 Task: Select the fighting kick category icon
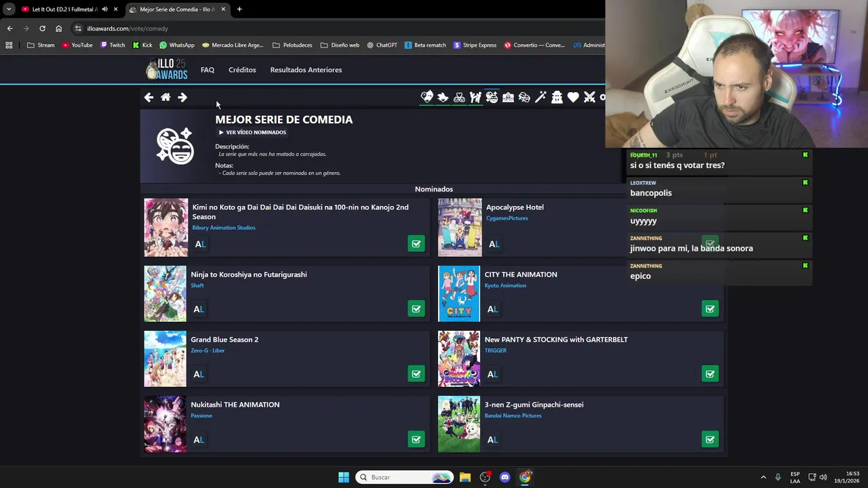tap(475, 97)
